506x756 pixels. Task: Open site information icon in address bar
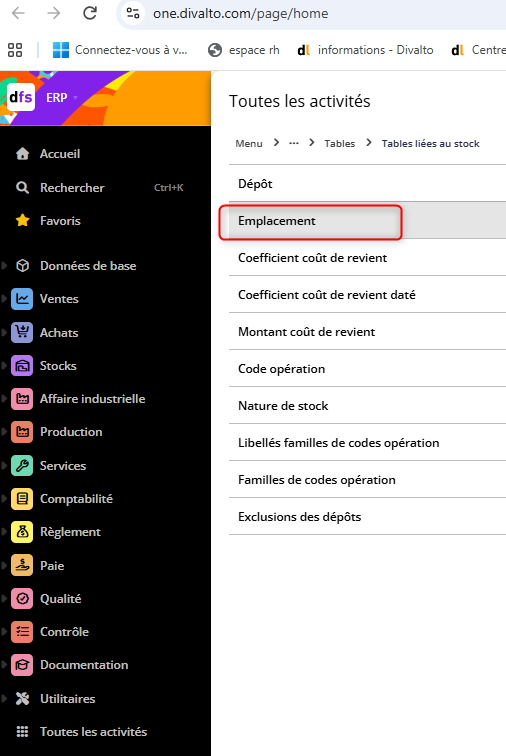[x=133, y=13]
